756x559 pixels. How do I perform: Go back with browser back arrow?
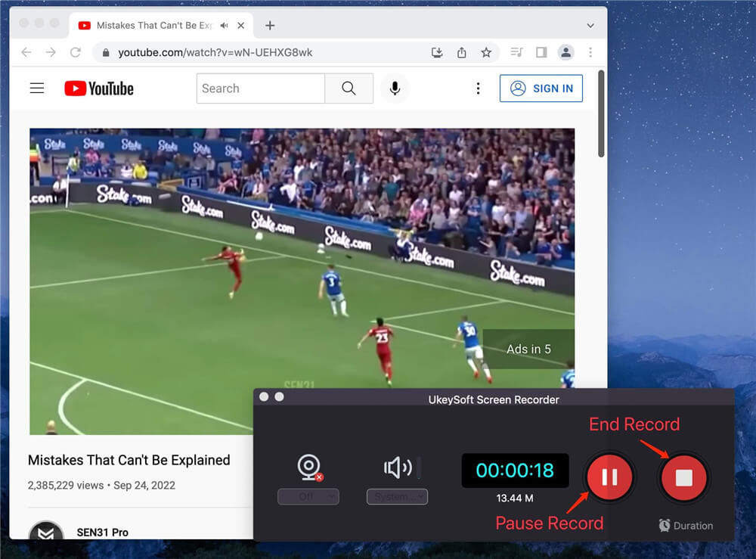click(x=26, y=52)
